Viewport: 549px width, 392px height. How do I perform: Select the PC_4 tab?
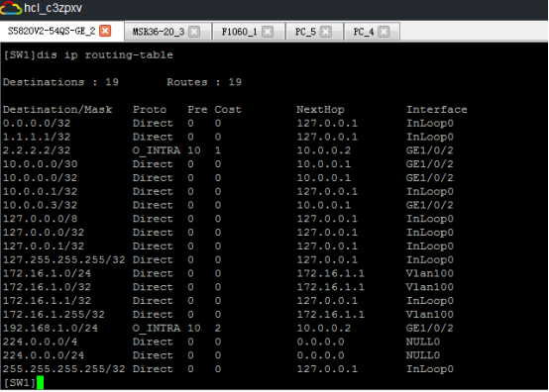pos(364,32)
